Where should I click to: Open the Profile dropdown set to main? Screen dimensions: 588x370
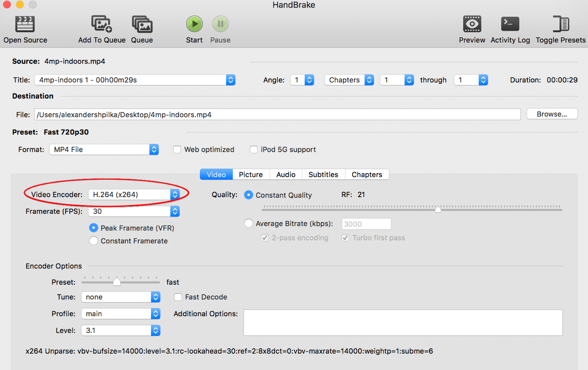(121, 314)
